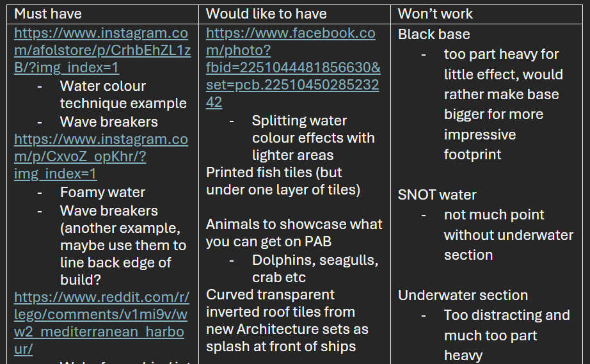Click the "Won't work" column header
Screen dimensions: 590x364
tap(435, 13)
